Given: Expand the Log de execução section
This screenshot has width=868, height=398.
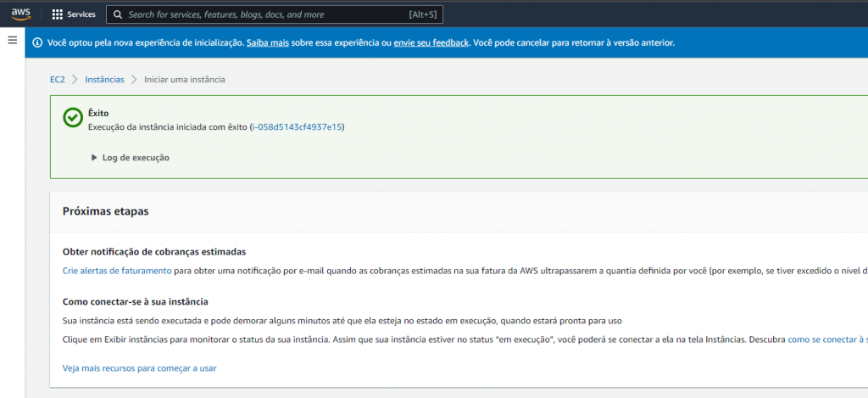Looking at the screenshot, I should 130,158.
